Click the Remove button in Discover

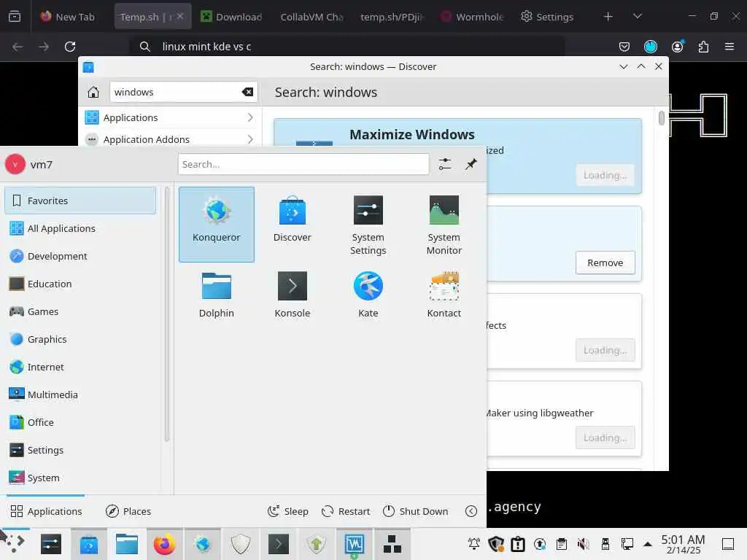coord(605,262)
